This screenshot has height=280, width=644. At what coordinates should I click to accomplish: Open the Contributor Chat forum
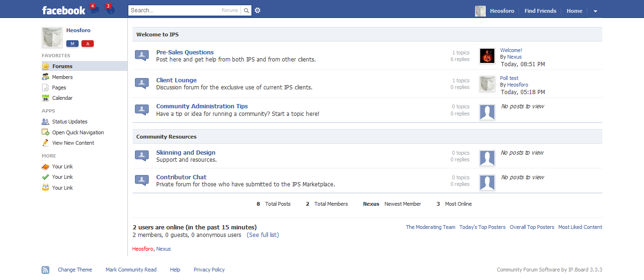(x=181, y=177)
